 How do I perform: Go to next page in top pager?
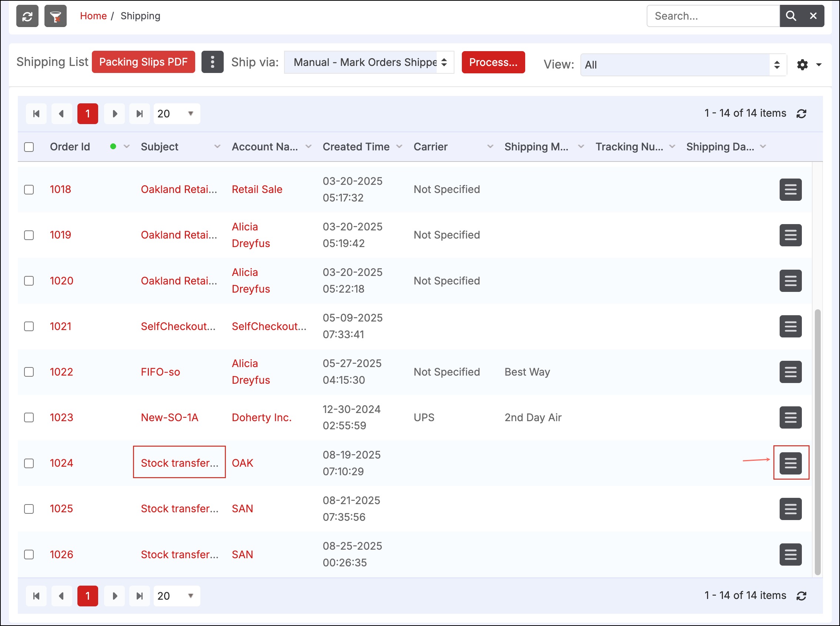pos(114,114)
